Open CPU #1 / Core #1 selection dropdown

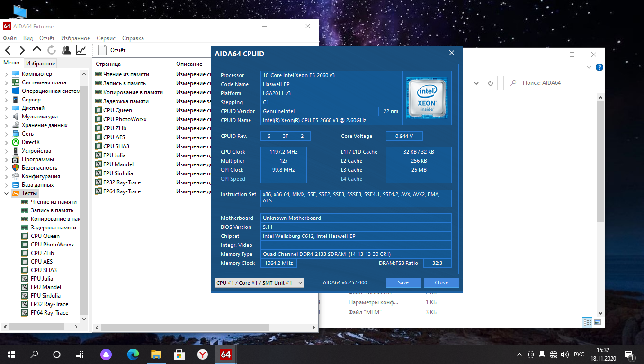(259, 282)
